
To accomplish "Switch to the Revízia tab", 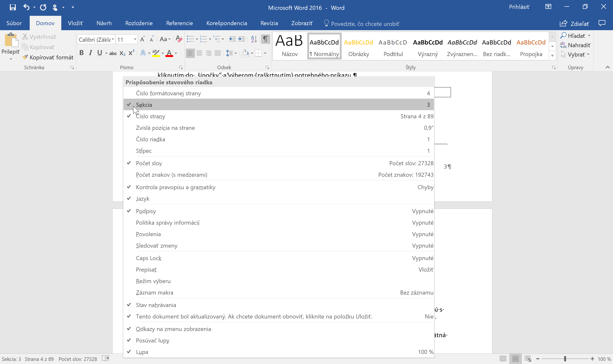I will (x=269, y=23).
